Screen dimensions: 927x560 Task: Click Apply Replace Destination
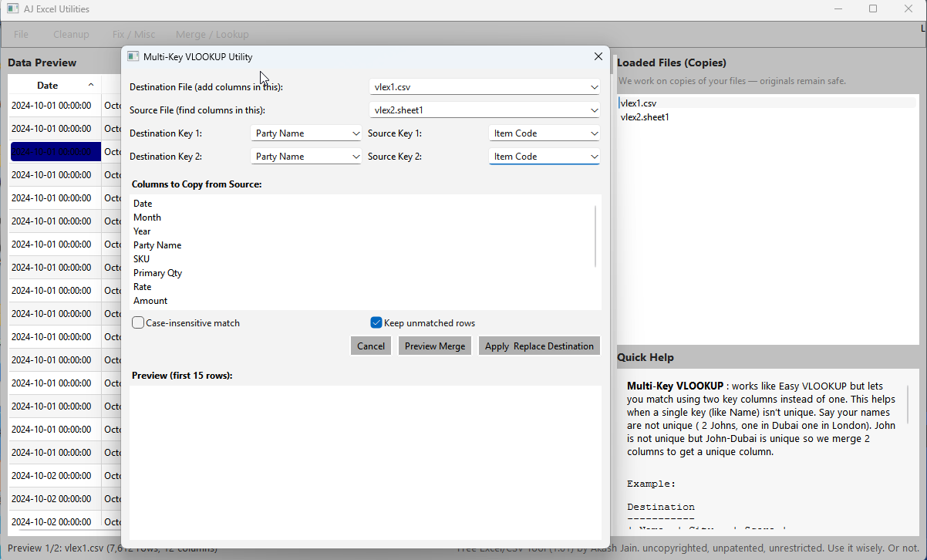click(539, 346)
